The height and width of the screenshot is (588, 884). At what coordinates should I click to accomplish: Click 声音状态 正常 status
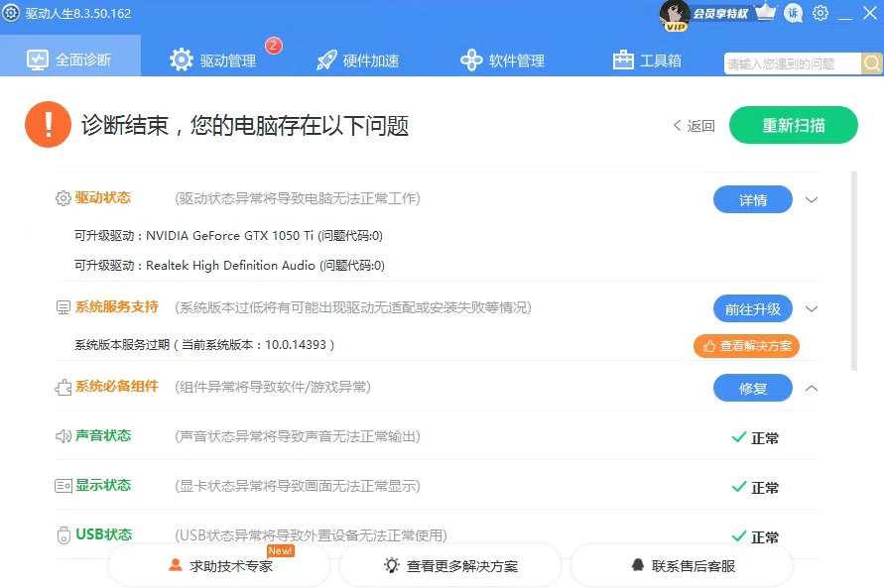pos(755,437)
